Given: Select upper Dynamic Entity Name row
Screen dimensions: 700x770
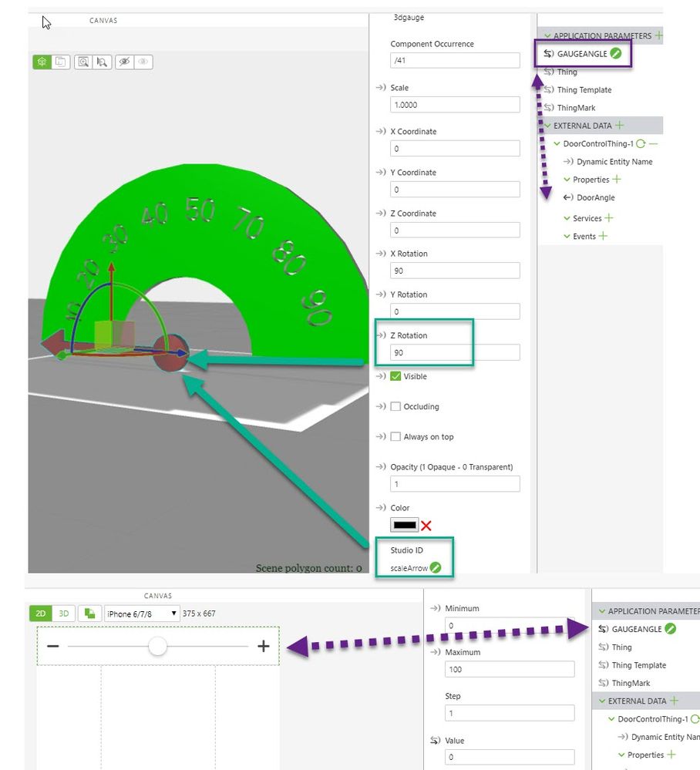Looking at the screenshot, I should click(614, 162).
